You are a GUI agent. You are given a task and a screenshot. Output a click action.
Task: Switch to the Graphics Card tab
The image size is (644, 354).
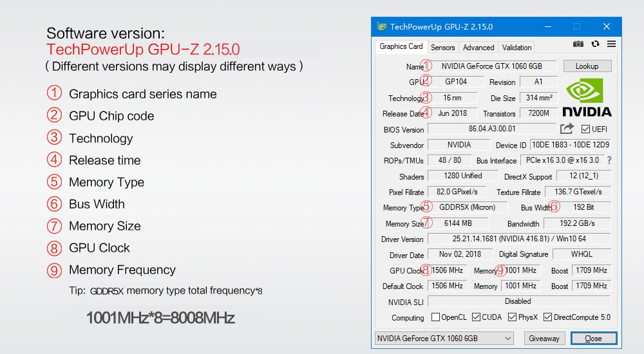click(x=401, y=46)
